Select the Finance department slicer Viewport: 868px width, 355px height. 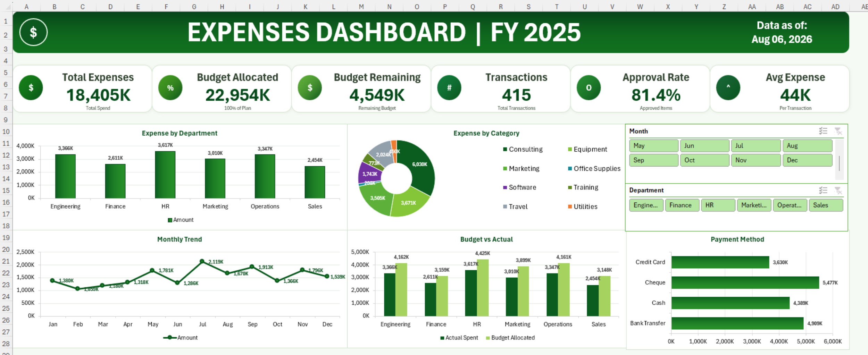tap(682, 205)
